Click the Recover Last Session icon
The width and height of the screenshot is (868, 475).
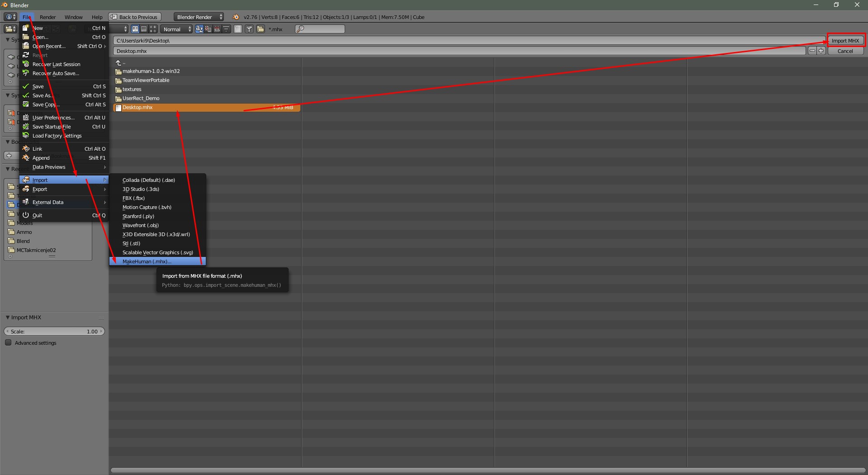pyautogui.click(x=26, y=64)
